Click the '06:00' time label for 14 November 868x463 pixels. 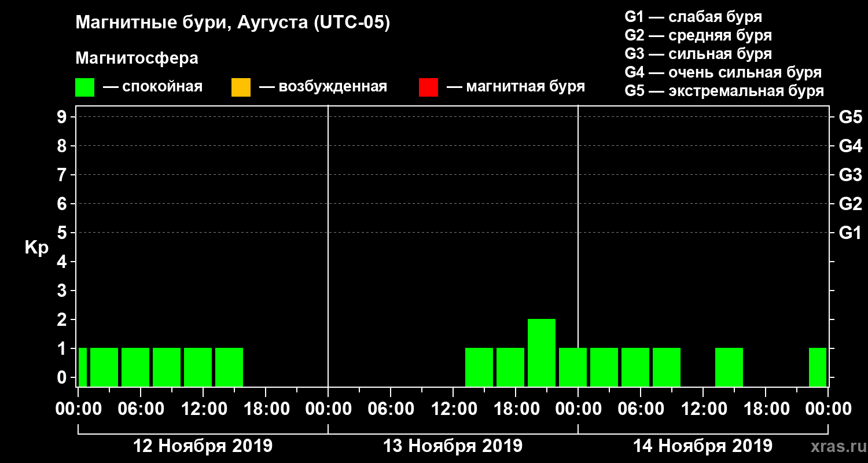pyautogui.click(x=641, y=409)
